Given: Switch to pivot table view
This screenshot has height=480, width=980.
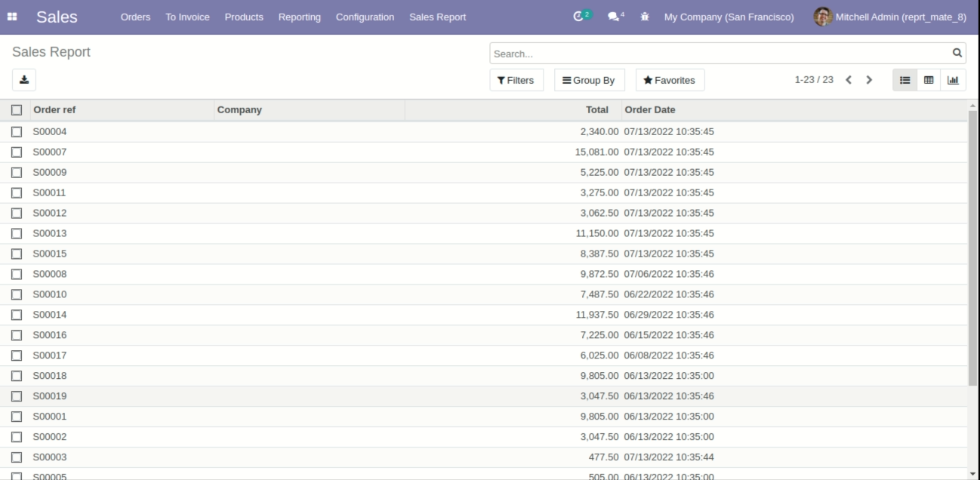Looking at the screenshot, I should (x=929, y=80).
